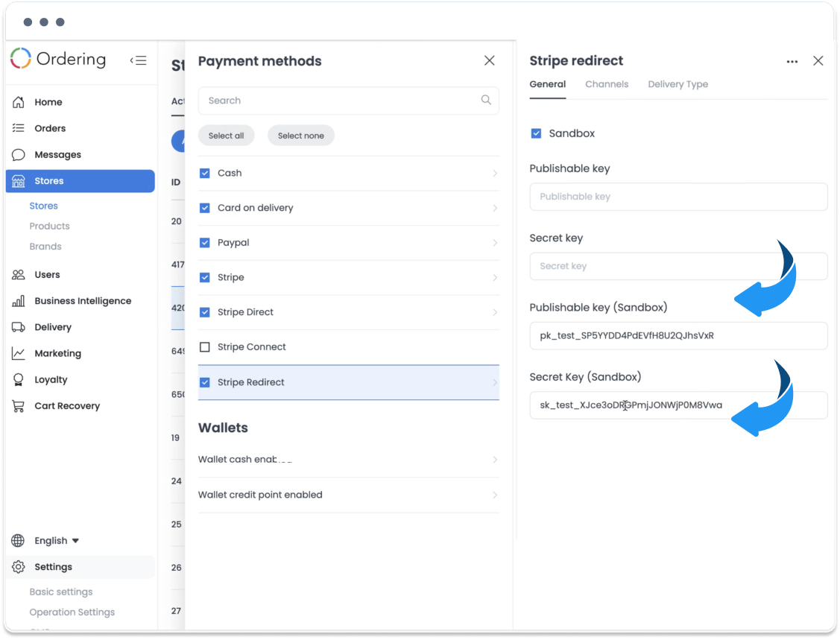Click the Secret Key (Sandbox) field
This screenshot has height=640, width=840.
(x=678, y=405)
